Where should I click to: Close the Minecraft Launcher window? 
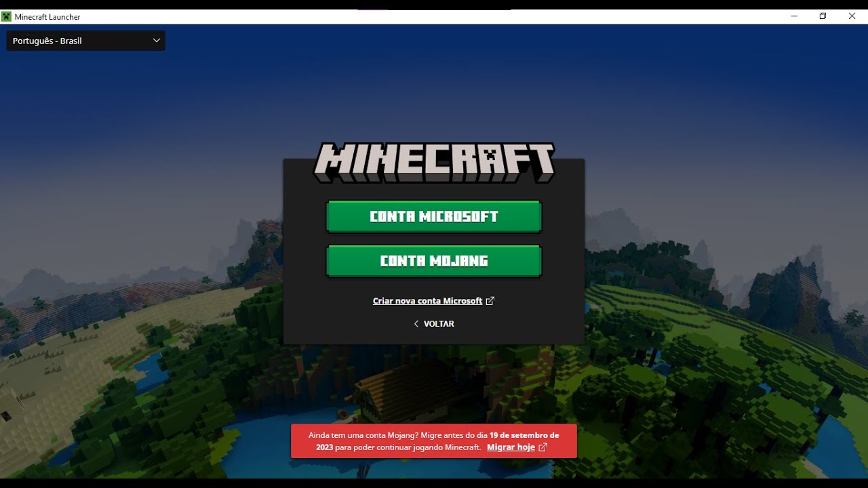click(x=852, y=16)
